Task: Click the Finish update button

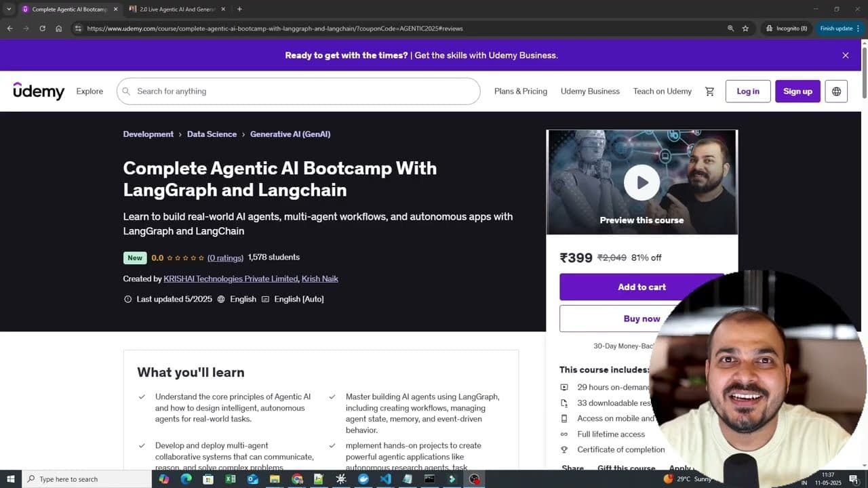Action: coord(840,28)
